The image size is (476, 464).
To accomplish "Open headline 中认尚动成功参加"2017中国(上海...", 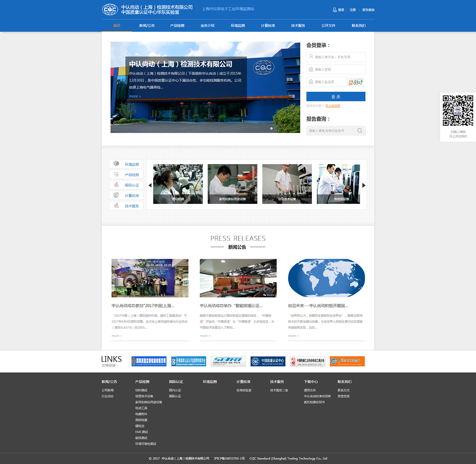I will coord(143,306).
